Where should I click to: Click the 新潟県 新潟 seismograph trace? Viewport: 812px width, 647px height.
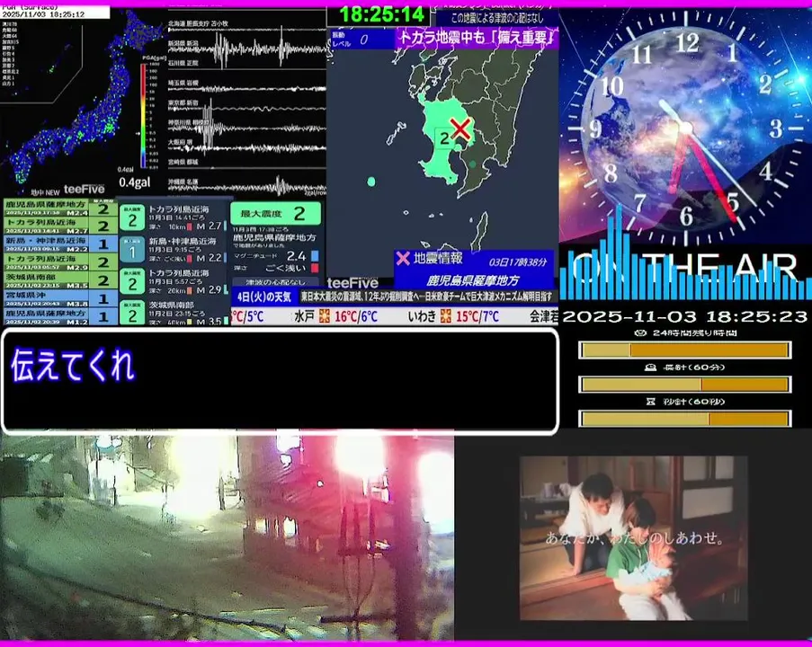(247, 49)
